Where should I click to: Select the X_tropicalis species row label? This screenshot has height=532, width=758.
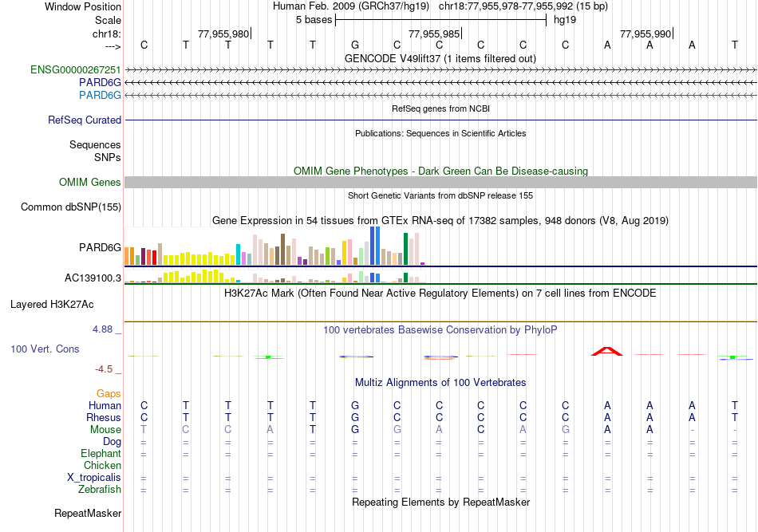pyautogui.click(x=94, y=478)
